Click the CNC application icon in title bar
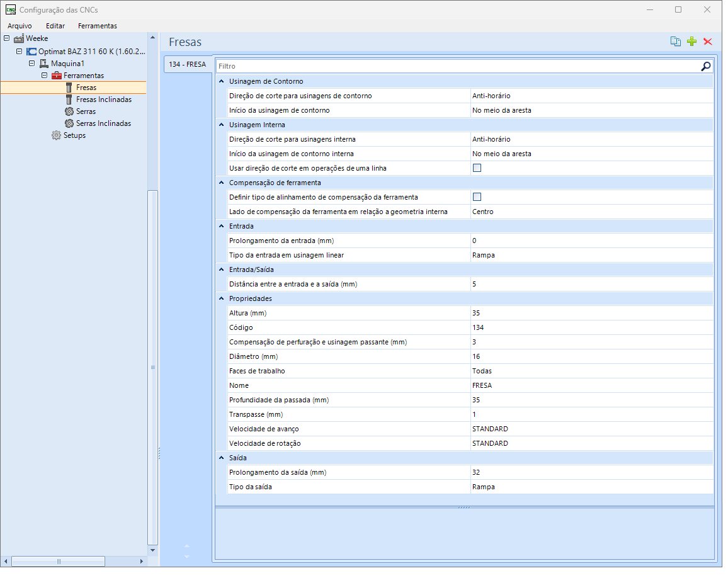 11,9
